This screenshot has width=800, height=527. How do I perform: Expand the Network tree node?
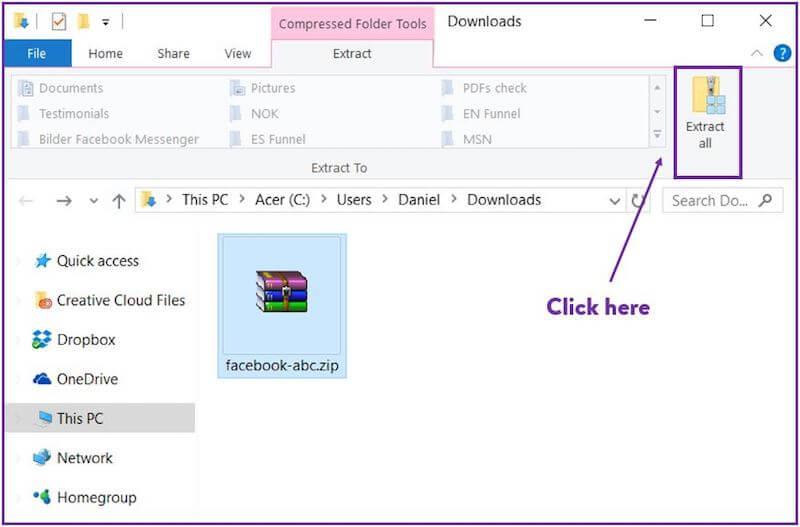(x=19, y=458)
